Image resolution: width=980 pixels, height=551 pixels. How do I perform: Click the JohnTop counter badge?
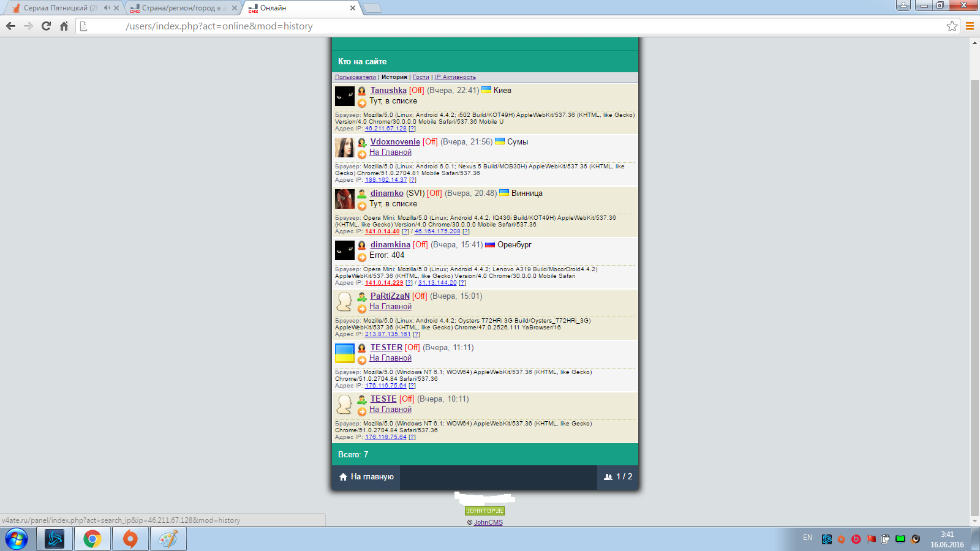pos(484,511)
